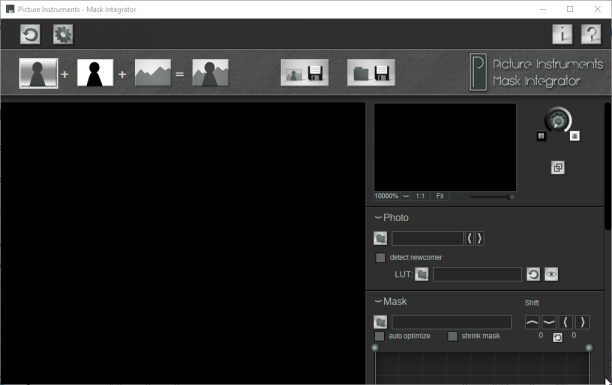The image size is (612, 385).
Task: Open settings with the gear icon
Action: click(63, 34)
